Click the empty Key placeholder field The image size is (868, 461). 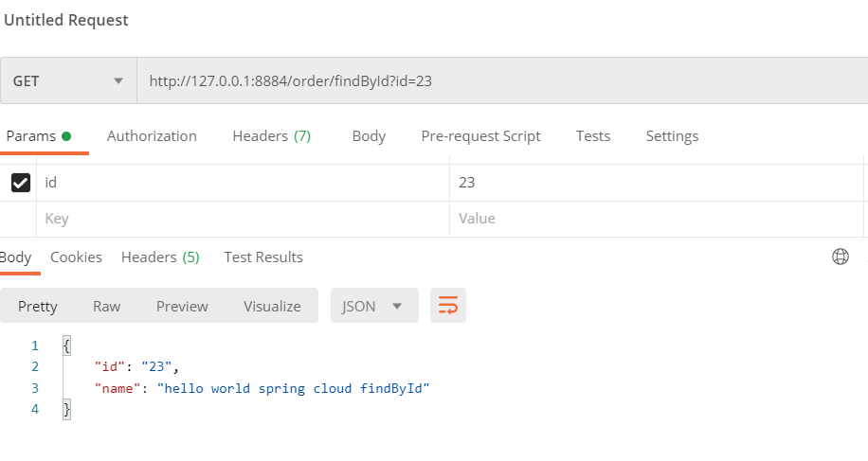[243, 219]
